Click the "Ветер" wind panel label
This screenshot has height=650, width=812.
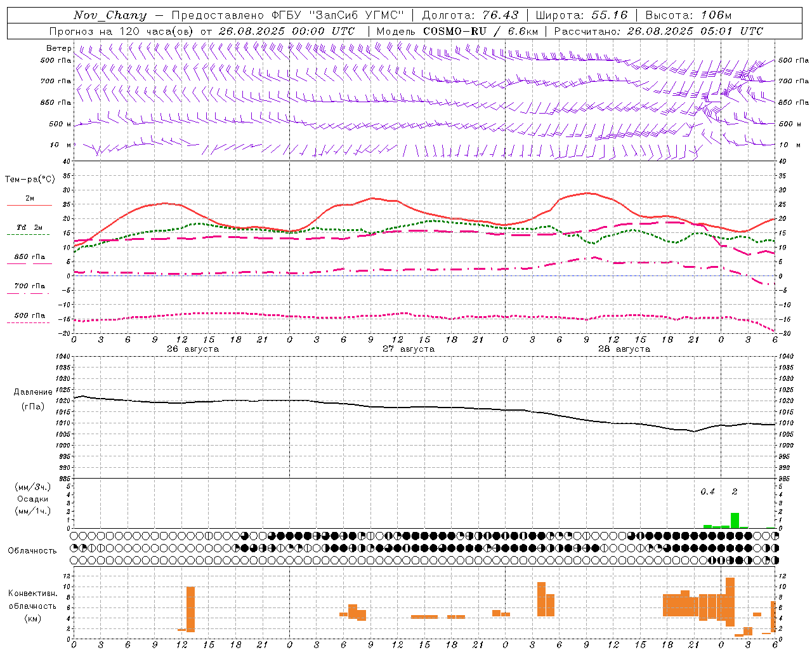coord(59,48)
